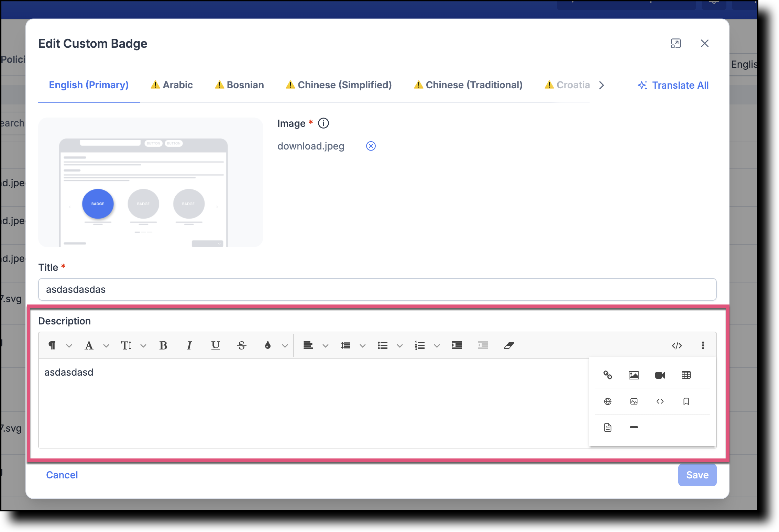Click the font family A icon
Image resolution: width=779 pixels, height=532 pixels.
point(89,345)
